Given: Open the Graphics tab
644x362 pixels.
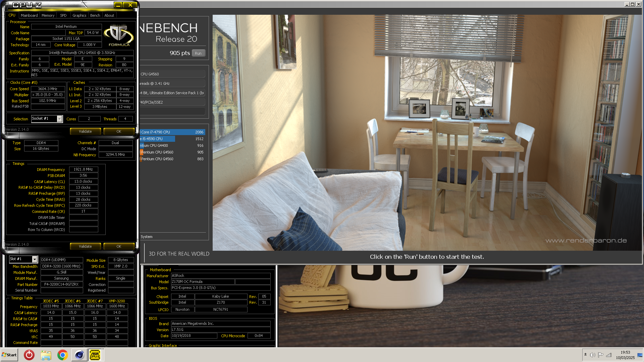Looking at the screenshot, I should point(79,15).
